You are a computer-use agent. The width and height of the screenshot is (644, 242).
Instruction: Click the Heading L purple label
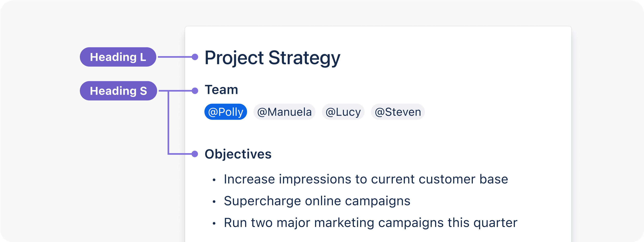click(x=118, y=57)
